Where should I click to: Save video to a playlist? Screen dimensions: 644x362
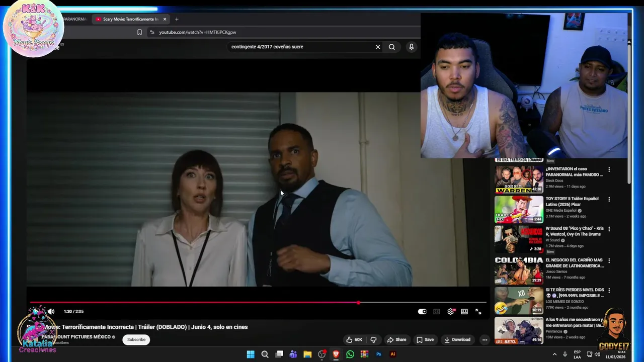pos(425,340)
